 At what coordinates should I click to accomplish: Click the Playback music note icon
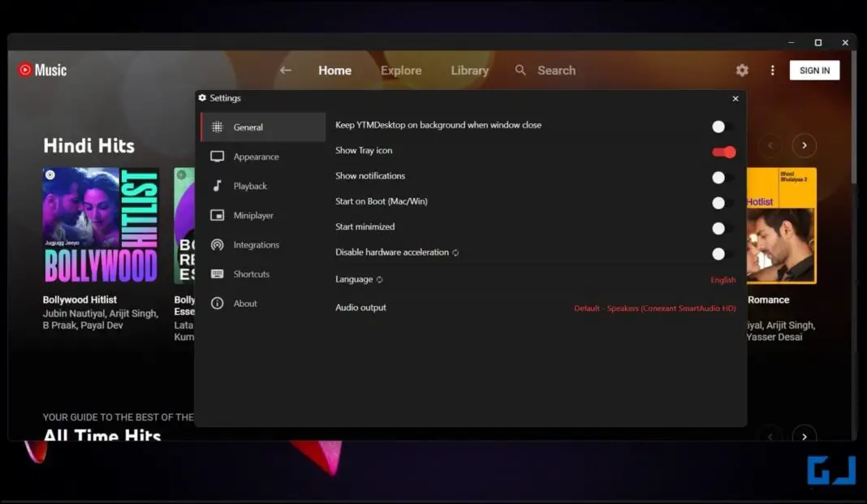click(217, 186)
